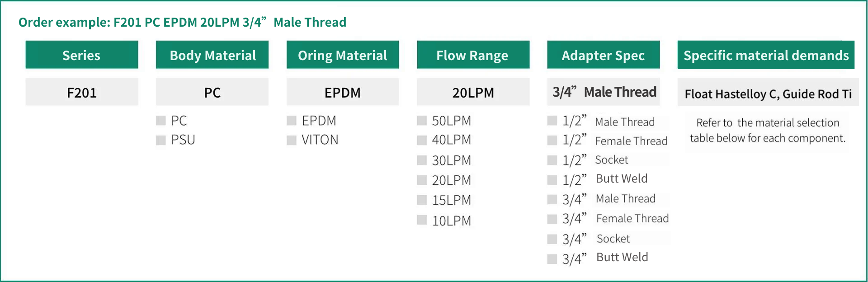The width and height of the screenshot is (868, 282).
Task: Check the PSU body material box
Action: coord(160,140)
